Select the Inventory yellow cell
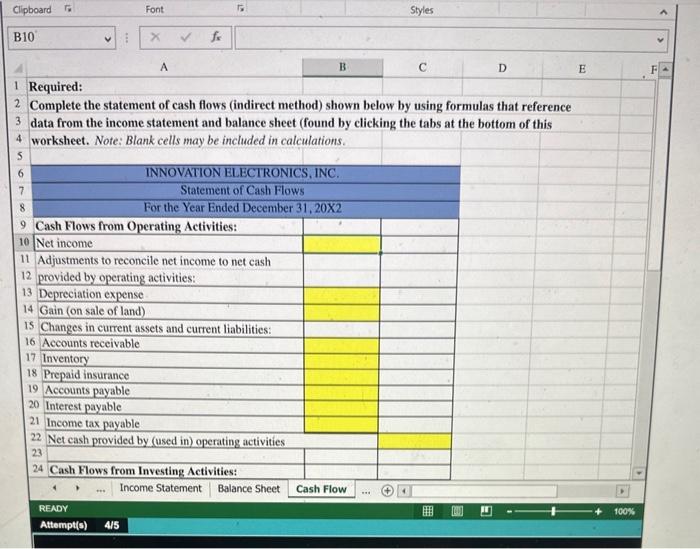Image resolution: width=700 pixels, height=549 pixels. click(x=341, y=361)
